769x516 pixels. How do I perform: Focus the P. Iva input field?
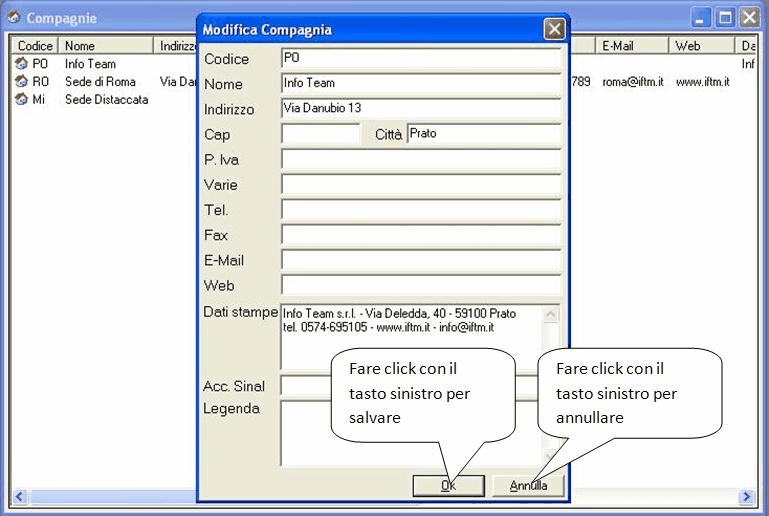421,159
